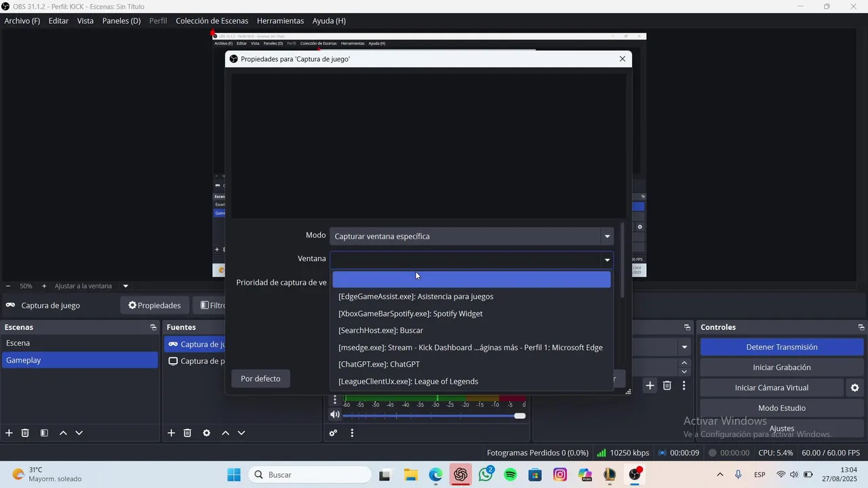This screenshot has width=868, height=488.
Task: Select the blank highlighted Ventana option
Action: (x=471, y=279)
